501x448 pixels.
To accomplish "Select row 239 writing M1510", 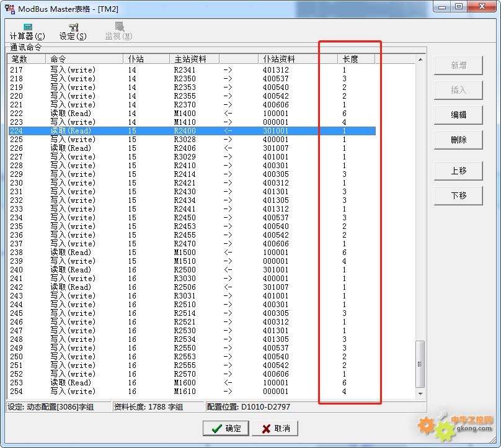I will pyautogui.click(x=192, y=261).
